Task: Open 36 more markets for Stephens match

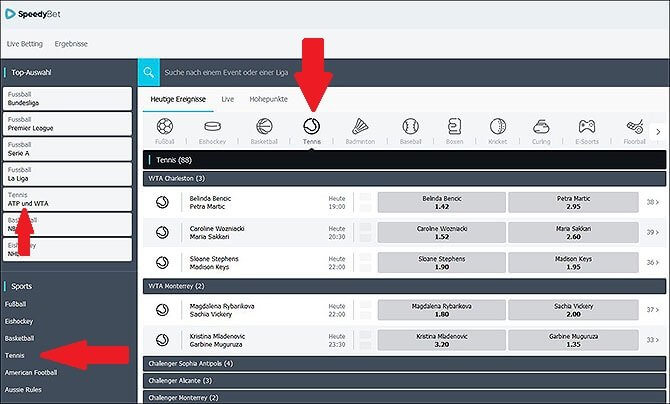Action: [652, 262]
